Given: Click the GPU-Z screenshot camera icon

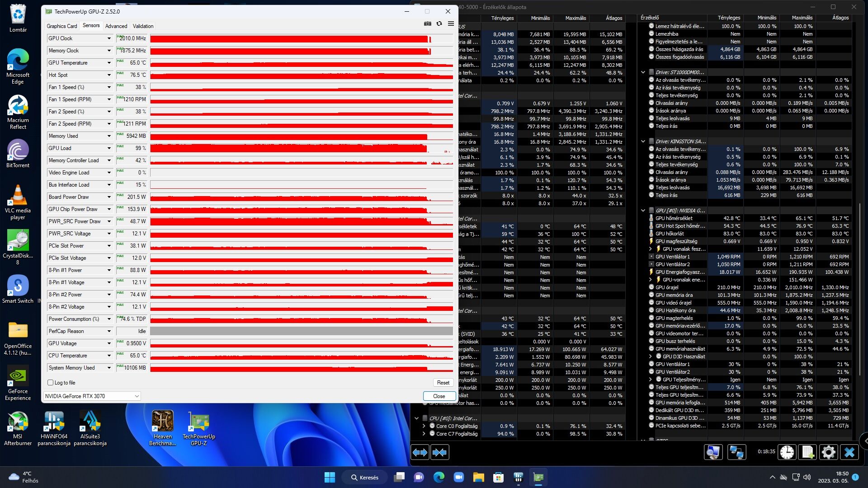Looking at the screenshot, I should click(x=427, y=23).
